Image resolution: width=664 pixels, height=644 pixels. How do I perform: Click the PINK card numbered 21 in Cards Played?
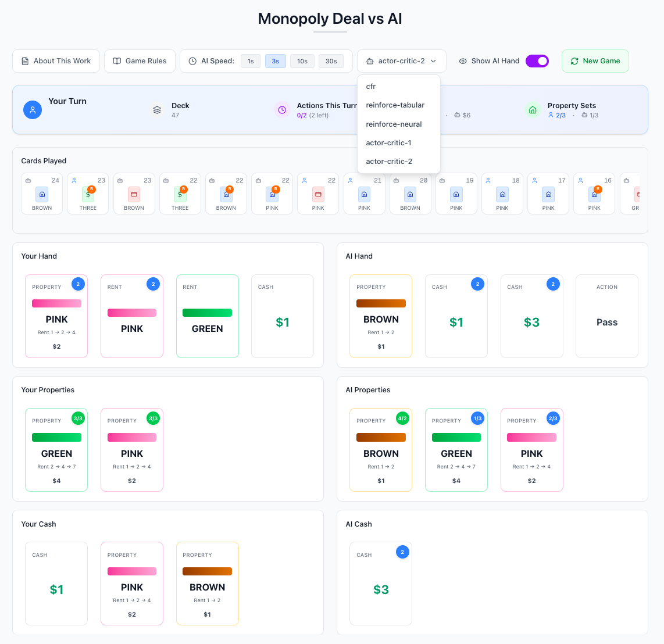364,194
